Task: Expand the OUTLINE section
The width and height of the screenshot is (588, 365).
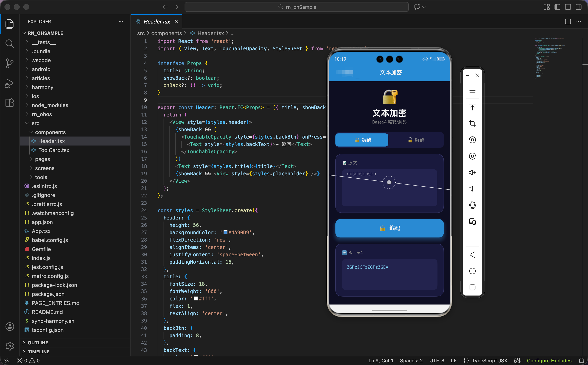Action: (x=75, y=343)
